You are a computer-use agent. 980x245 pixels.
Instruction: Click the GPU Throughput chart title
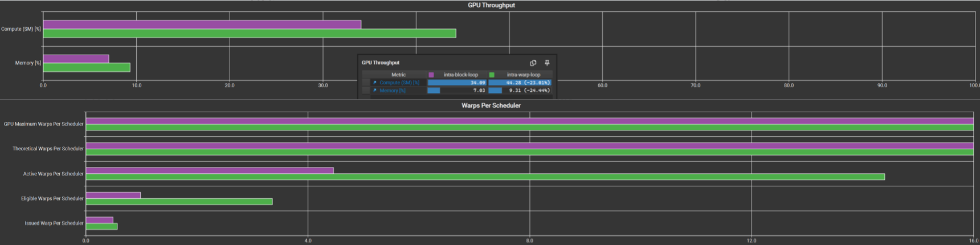491,5
